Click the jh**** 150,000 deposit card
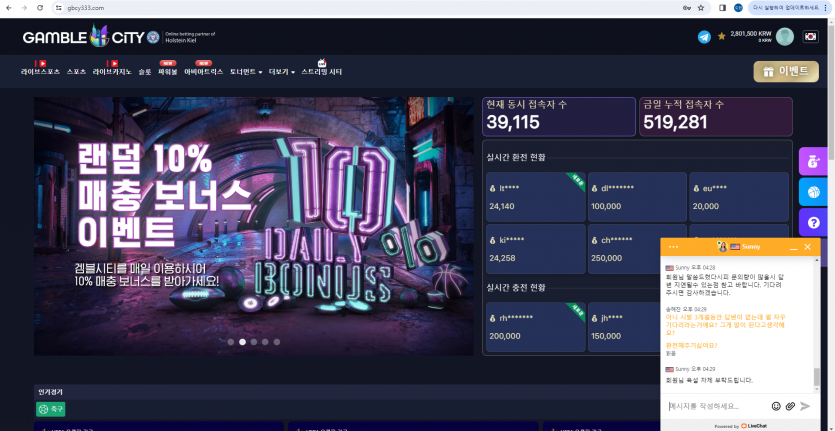The height and width of the screenshot is (431, 835). pos(624,327)
